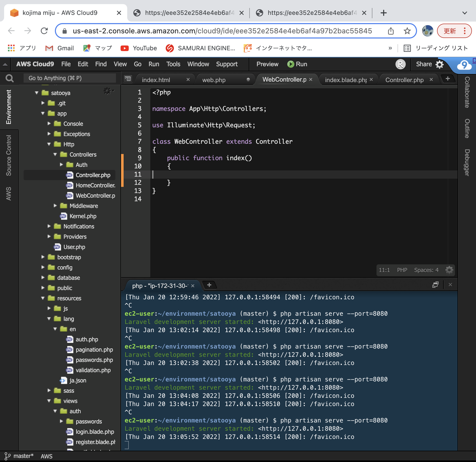The width and height of the screenshot is (476, 462).
Task: Reload the browser page
Action: [x=44, y=31]
